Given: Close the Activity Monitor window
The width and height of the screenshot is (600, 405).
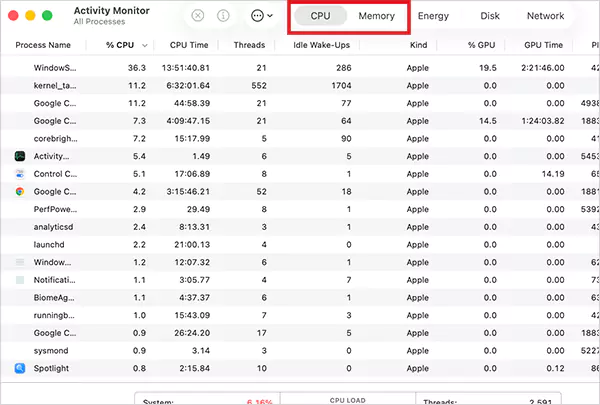Looking at the screenshot, I should [13, 16].
